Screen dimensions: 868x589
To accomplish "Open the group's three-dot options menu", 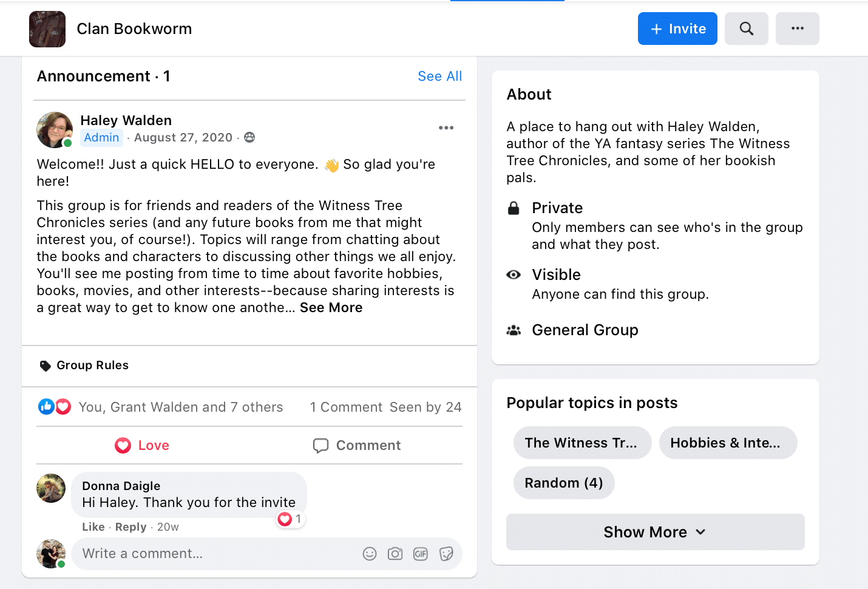I will [797, 29].
